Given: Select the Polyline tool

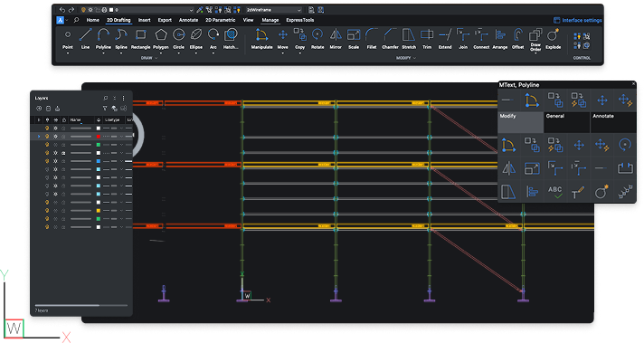Looking at the screenshot, I should click(103, 39).
